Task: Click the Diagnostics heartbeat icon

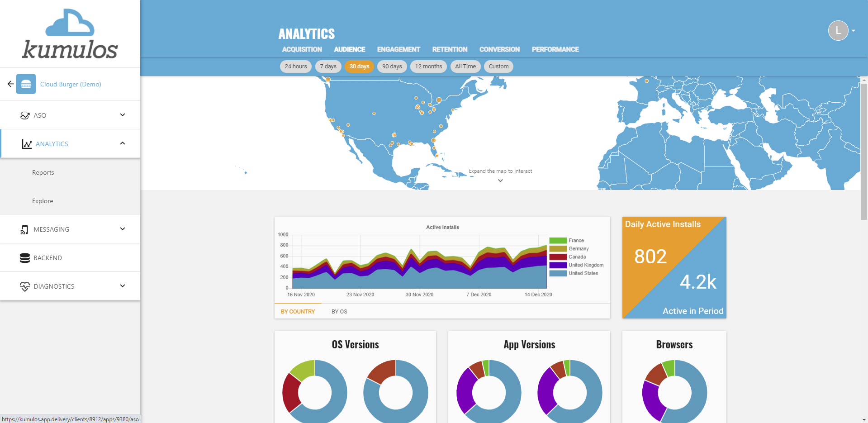Action: point(25,286)
